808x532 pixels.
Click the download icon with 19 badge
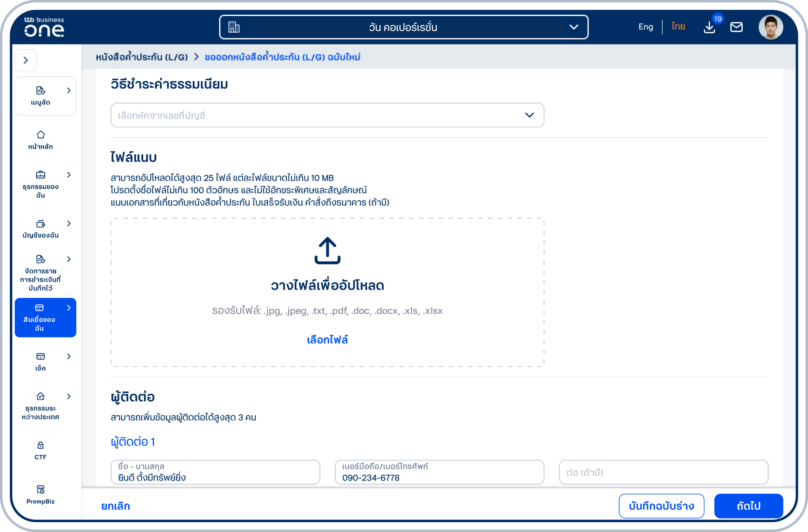(710, 27)
